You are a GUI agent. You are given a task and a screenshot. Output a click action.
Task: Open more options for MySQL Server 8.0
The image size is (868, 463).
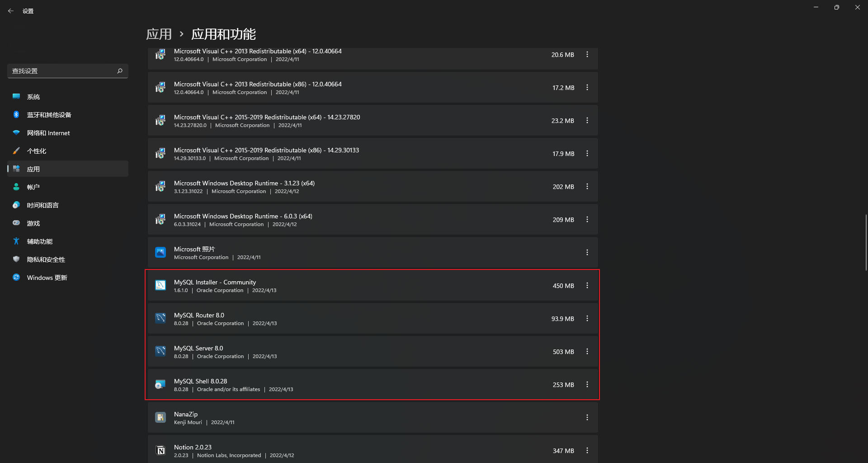click(587, 351)
